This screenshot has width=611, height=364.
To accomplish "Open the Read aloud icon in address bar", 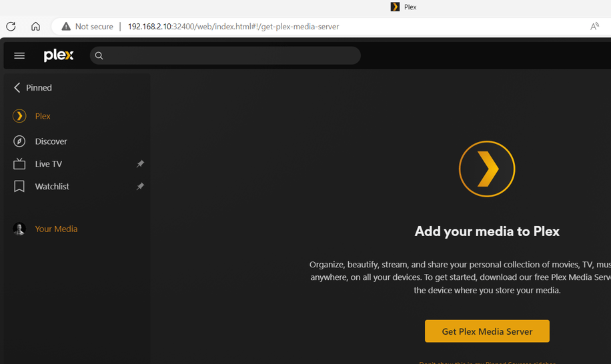I will click(594, 27).
